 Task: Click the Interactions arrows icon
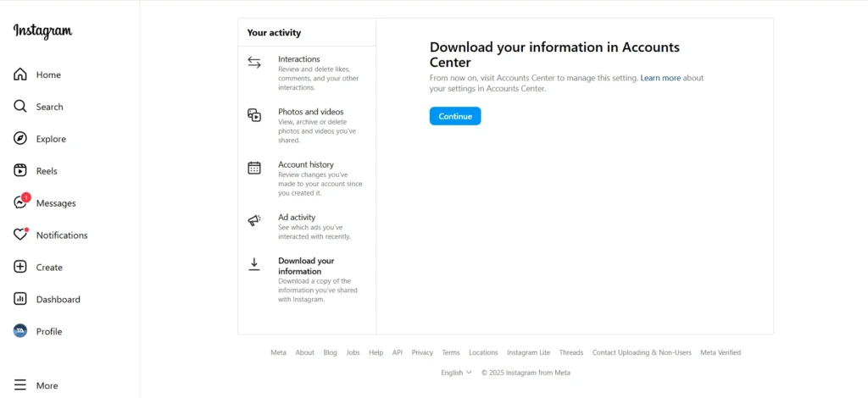click(x=254, y=63)
